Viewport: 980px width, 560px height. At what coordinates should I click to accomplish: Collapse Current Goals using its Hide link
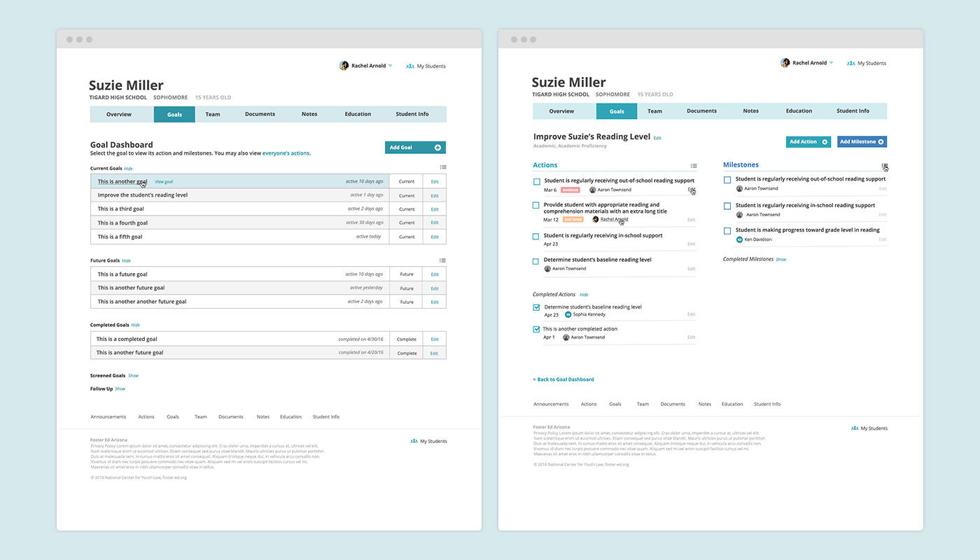(128, 169)
